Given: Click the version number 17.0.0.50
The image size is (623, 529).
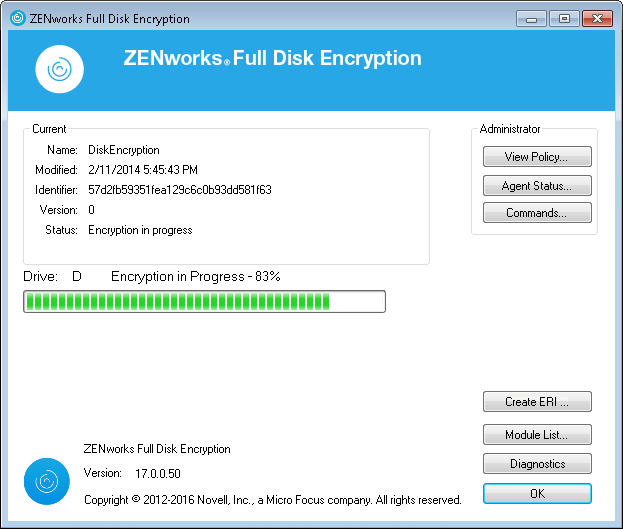Looking at the screenshot, I should click(x=153, y=473).
